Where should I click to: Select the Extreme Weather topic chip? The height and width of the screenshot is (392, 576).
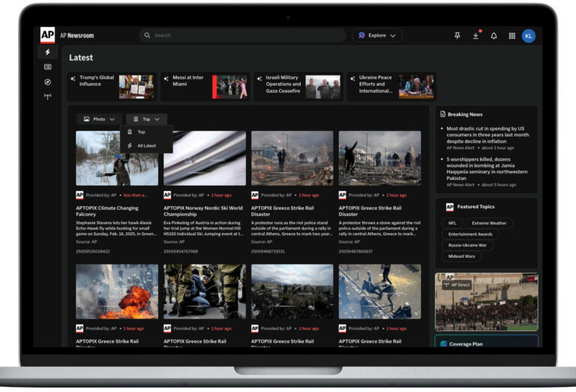489,223
